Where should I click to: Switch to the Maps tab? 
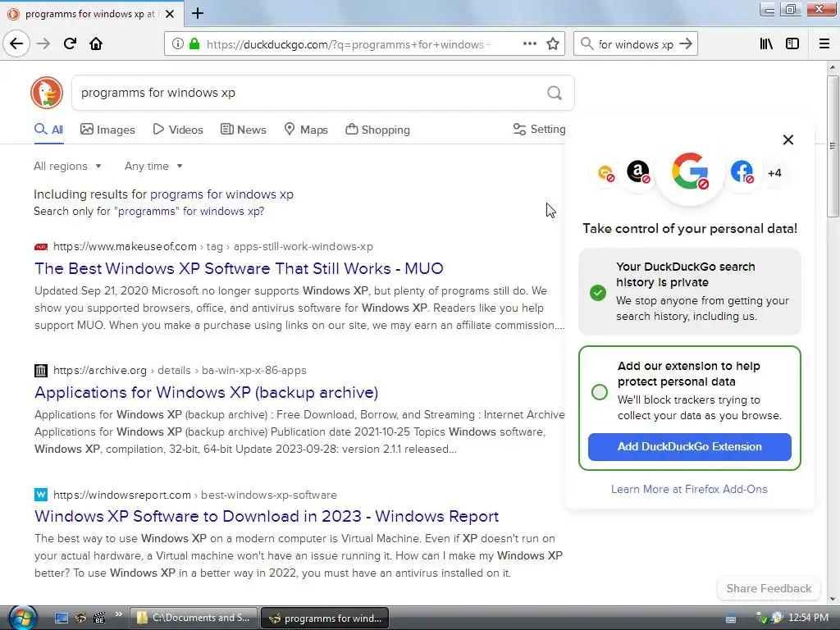(306, 130)
